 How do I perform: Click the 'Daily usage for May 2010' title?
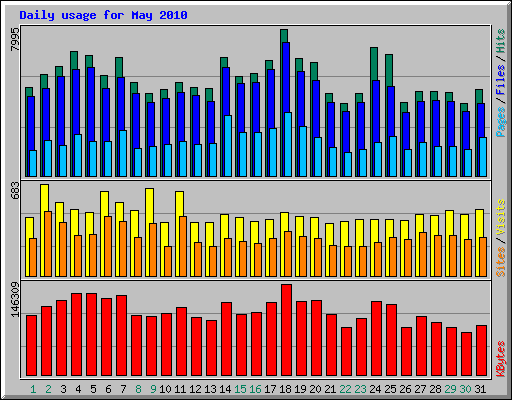click(x=103, y=15)
